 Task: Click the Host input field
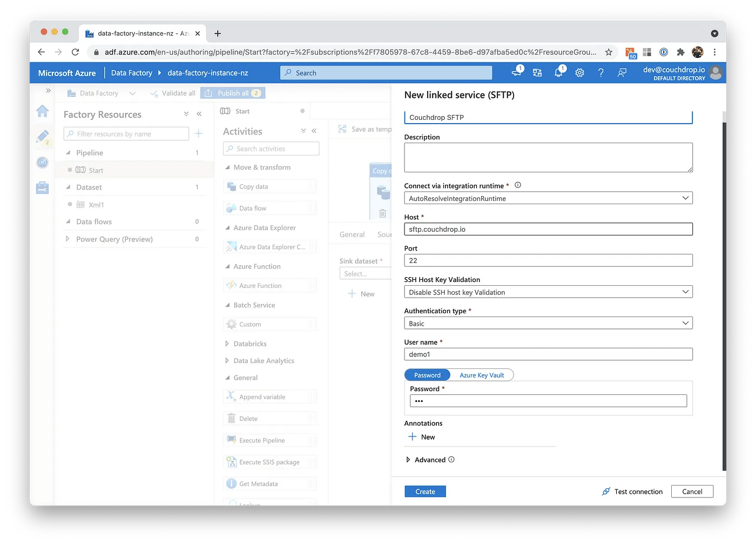click(x=548, y=229)
